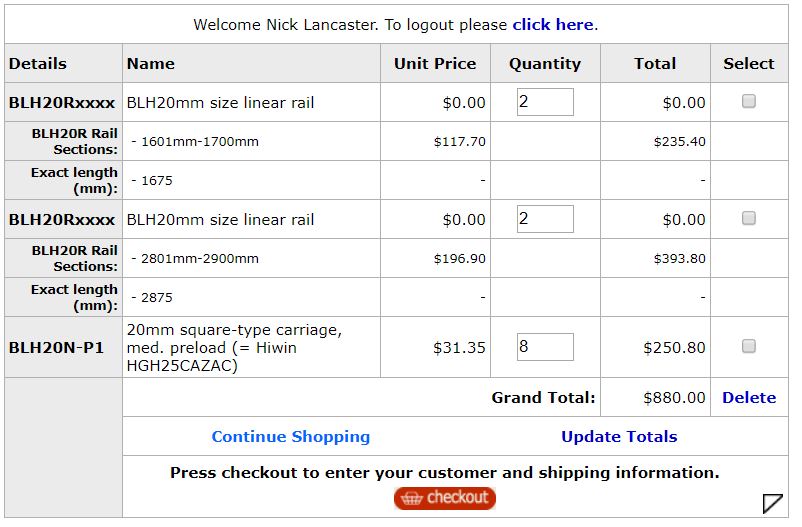Select the 1601mm-1700mm BLH20R rail checkbox
The width and height of the screenshot is (802, 527).
[x=748, y=101]
